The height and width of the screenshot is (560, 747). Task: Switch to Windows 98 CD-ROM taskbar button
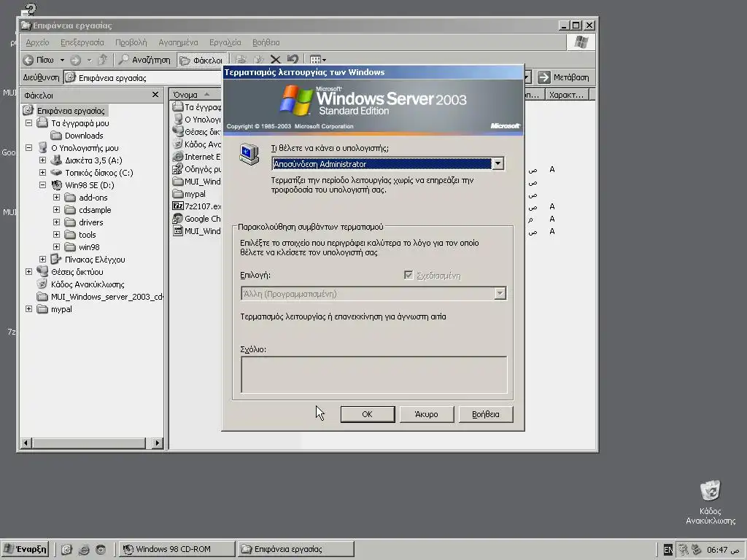click(177, 549)
